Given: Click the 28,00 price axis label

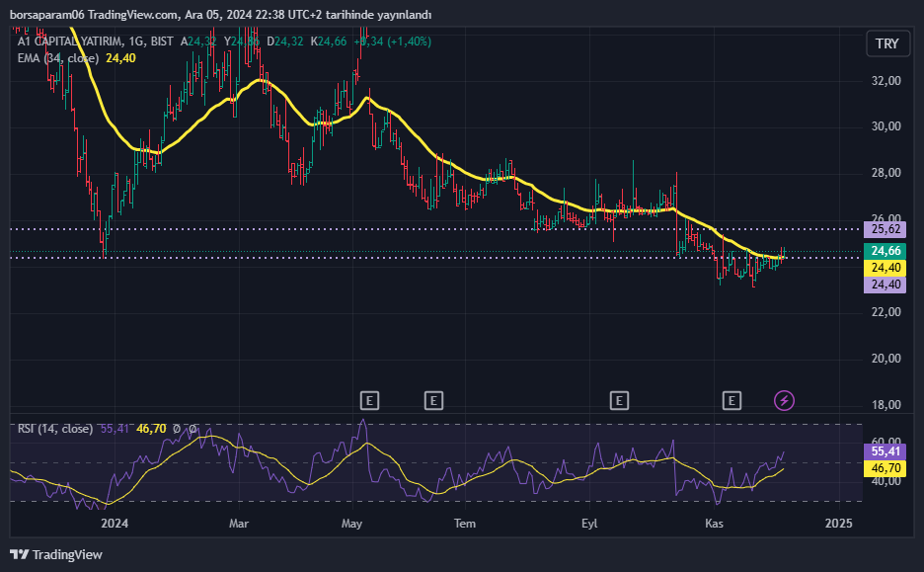Looking at the screenshot, I should pyautogui.click(x=886, y=173).
